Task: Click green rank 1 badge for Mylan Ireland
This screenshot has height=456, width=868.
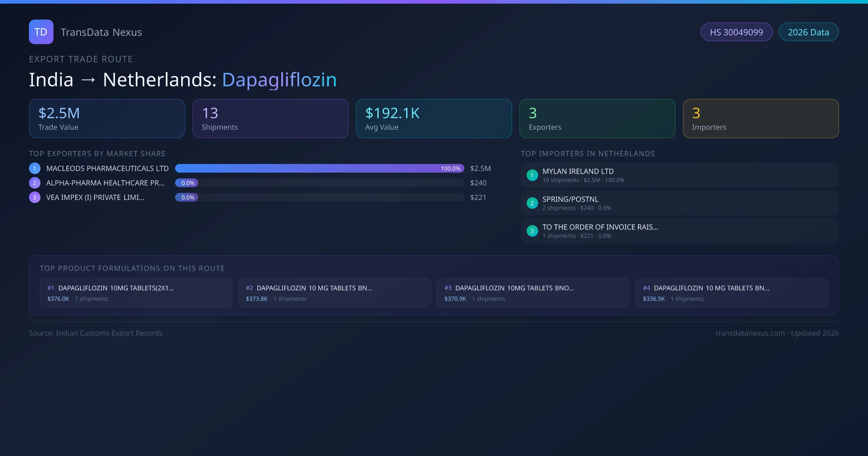Action: [532, 175]
